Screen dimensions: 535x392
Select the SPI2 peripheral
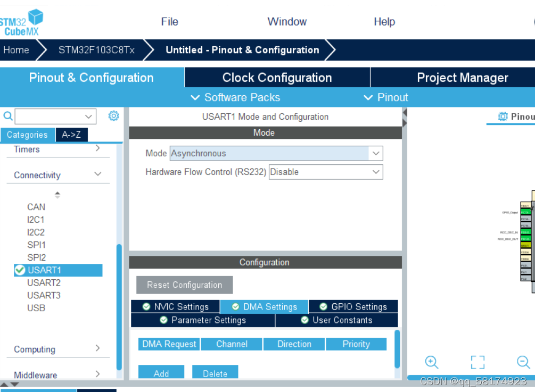click(x=36, y=257)
